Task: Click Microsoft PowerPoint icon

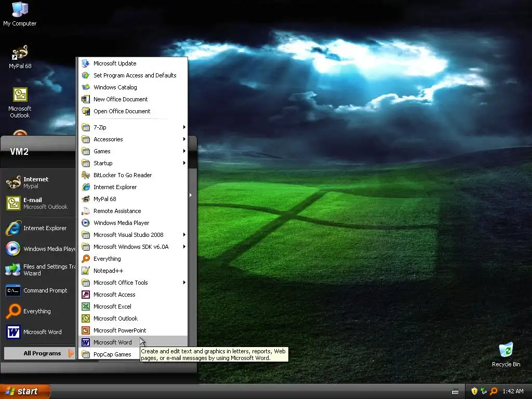Action: [86, 330]
